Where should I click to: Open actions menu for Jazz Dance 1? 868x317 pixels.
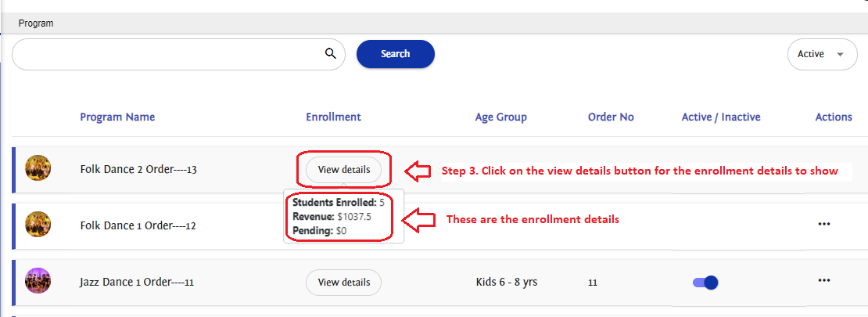coord(823,280)
